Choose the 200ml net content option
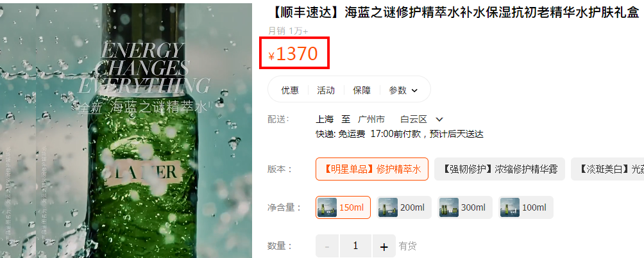 coord(403,207)
